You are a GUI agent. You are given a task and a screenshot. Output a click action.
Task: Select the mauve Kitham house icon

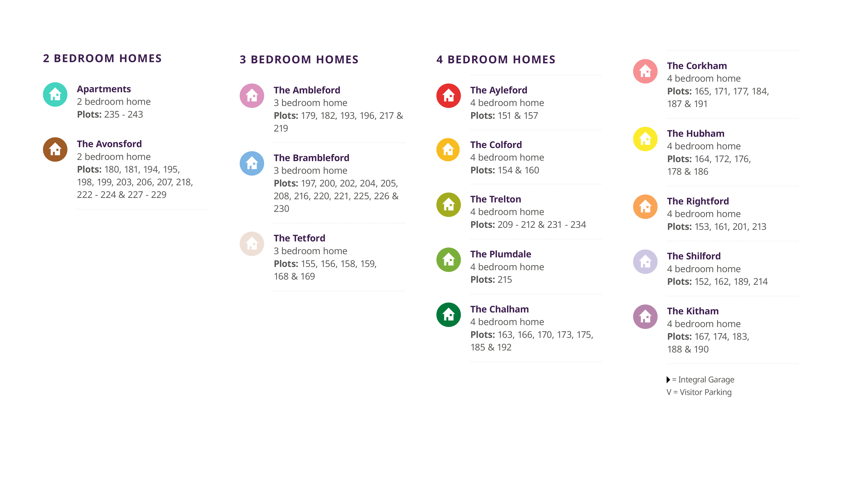click(x=645, y=317)
